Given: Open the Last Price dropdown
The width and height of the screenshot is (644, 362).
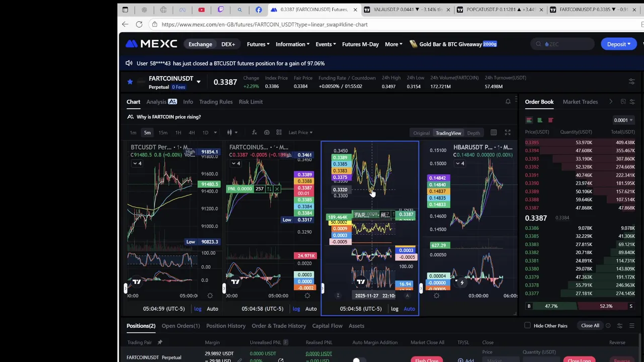Looking at the screenshot, I should click(300, 132).
